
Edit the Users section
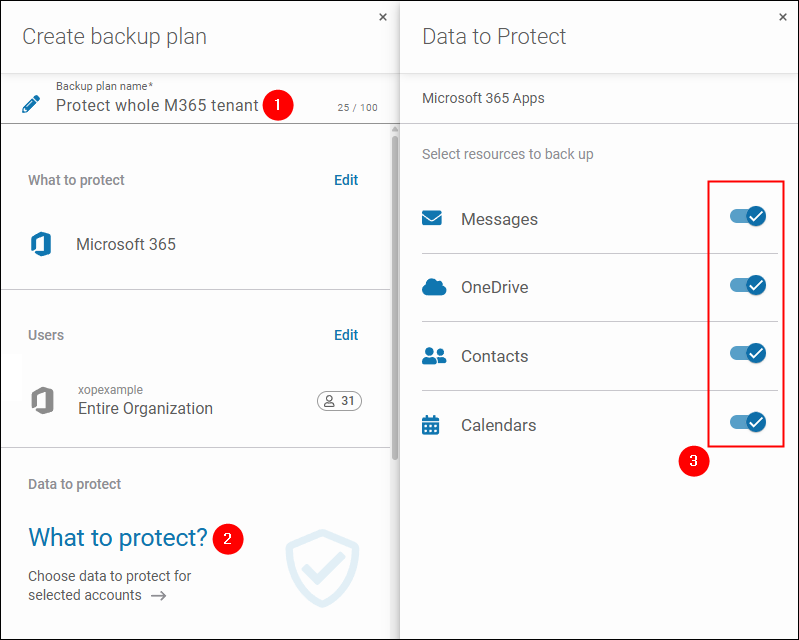[x=346, y=335]
